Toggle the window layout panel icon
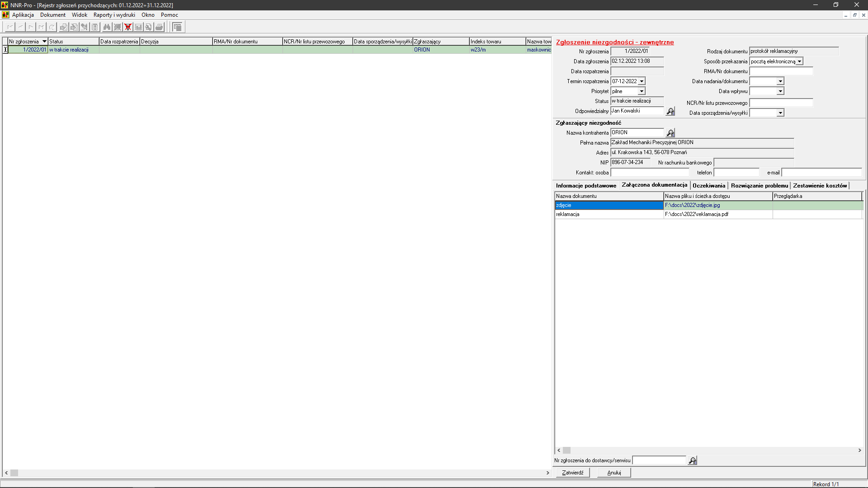 pyautogui.click(x=178, y=27)
